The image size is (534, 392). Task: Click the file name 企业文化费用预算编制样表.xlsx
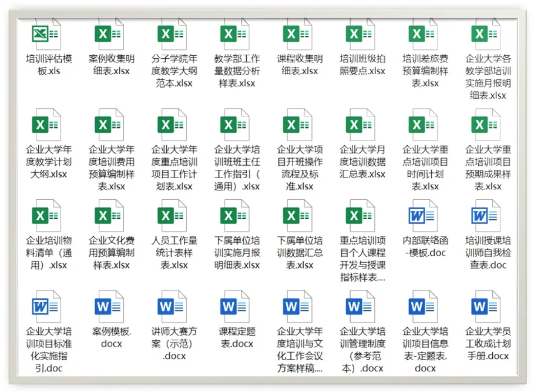(x=112, y=253)
